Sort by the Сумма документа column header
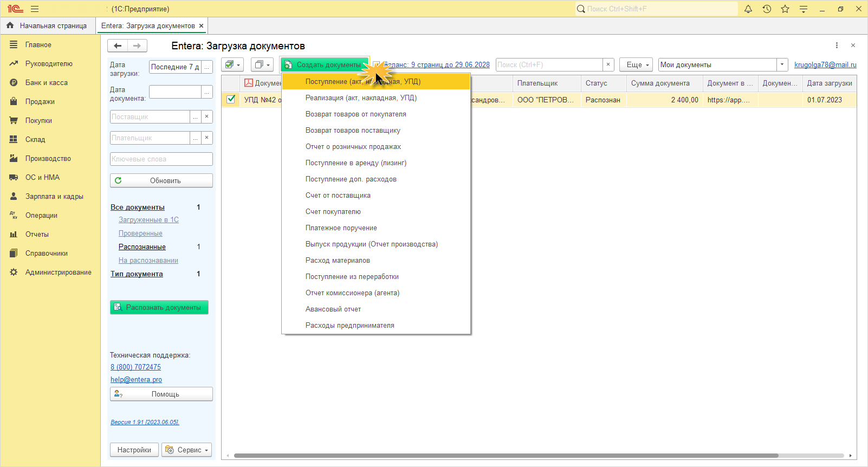Viewport: 868px width, 467px height. [664, 83]
